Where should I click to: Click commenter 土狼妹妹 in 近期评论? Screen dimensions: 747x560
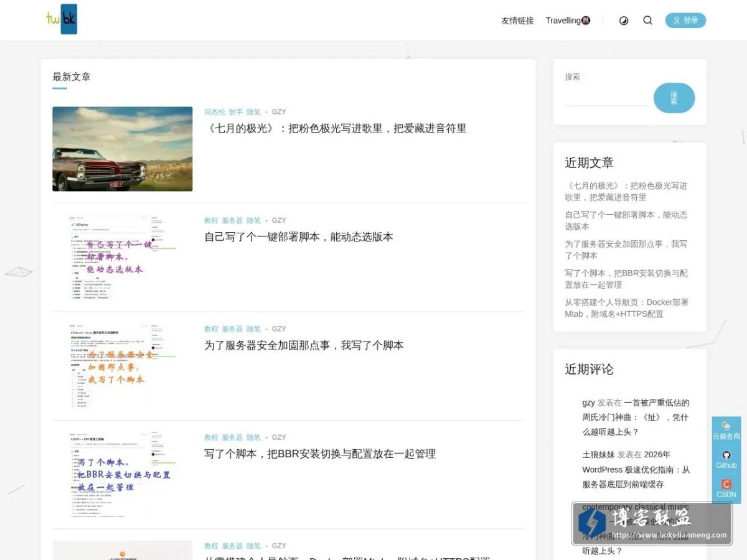pyautogui.click(x=598, y=455)
